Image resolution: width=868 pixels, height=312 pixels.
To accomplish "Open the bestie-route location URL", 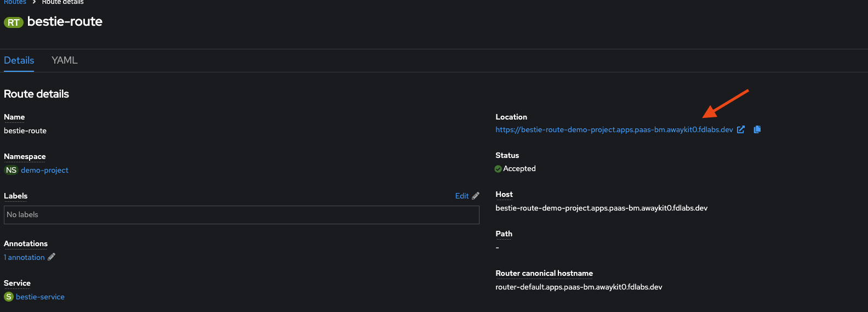I will (614, 130).
